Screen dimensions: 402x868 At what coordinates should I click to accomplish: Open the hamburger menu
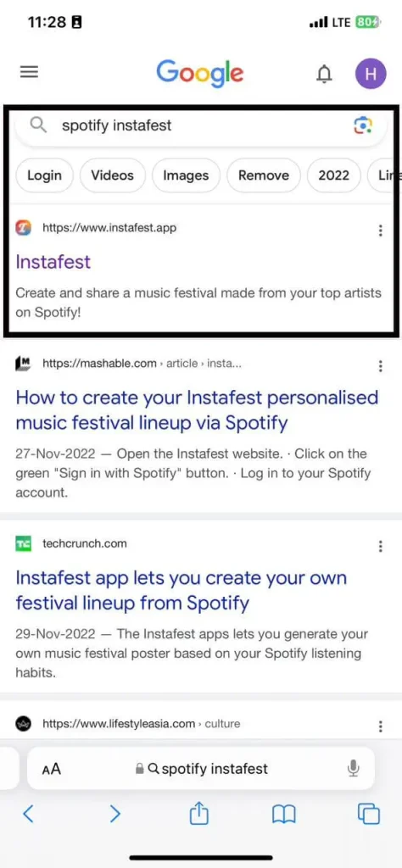[29, 72]
